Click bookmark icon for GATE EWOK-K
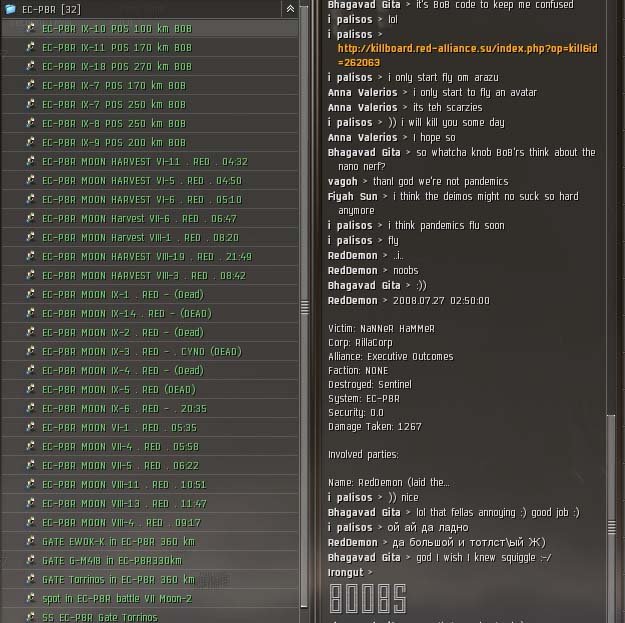The width and height of the screenshot is (625, 623). tap(30, 541)
